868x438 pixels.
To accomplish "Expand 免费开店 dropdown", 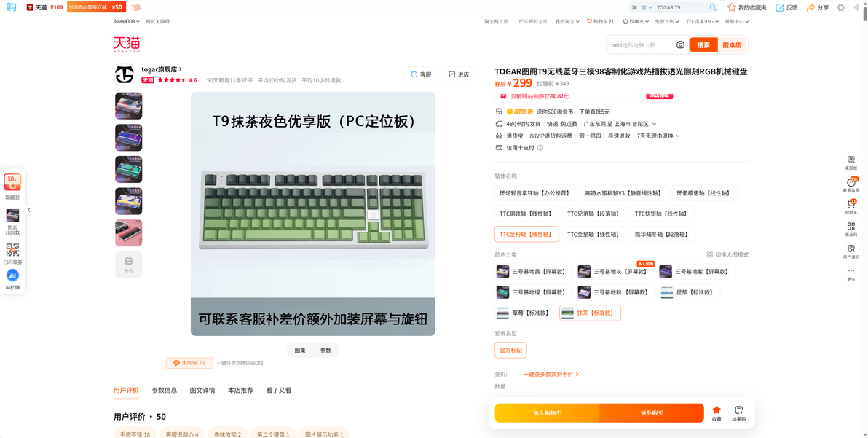I will point(667,22).
